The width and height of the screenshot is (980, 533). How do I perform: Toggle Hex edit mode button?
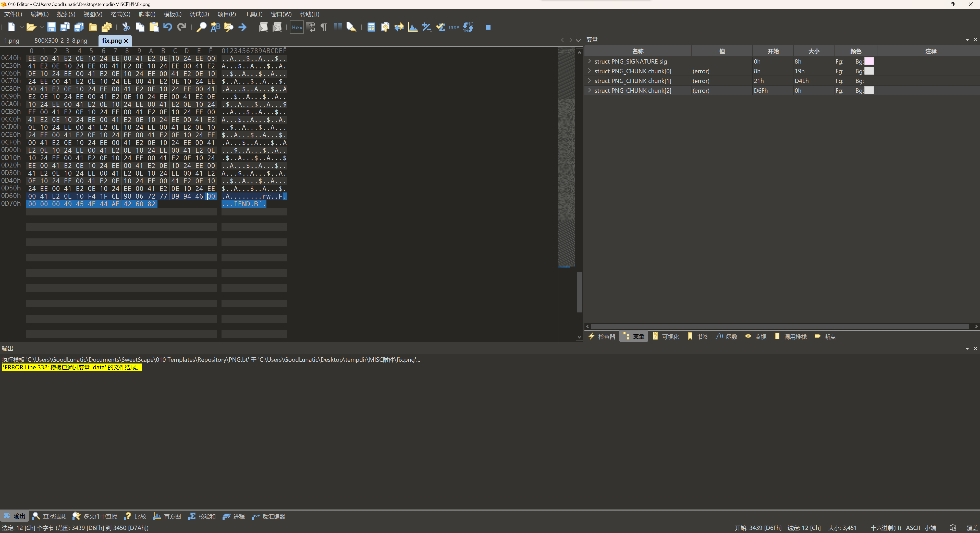point(297,27)
